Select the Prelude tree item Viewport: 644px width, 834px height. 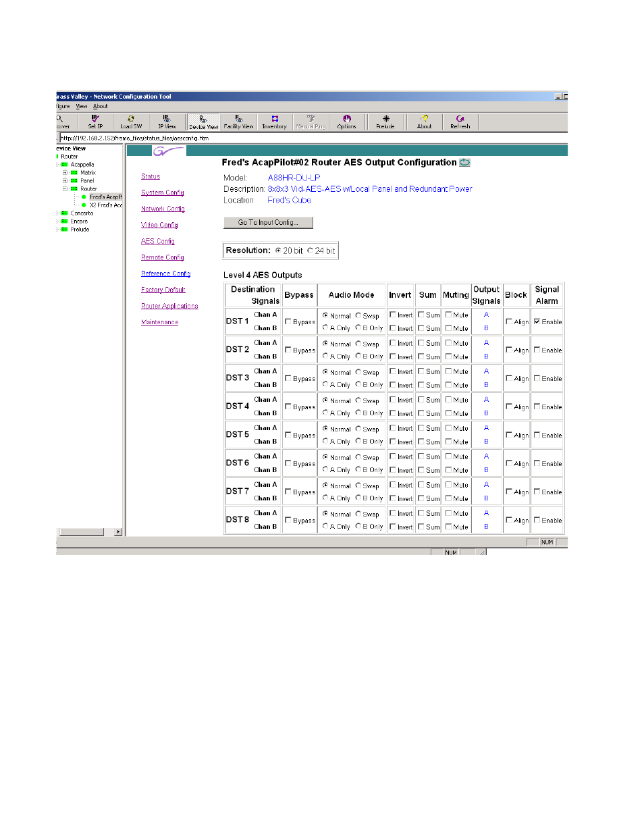(x=80, y=230)
